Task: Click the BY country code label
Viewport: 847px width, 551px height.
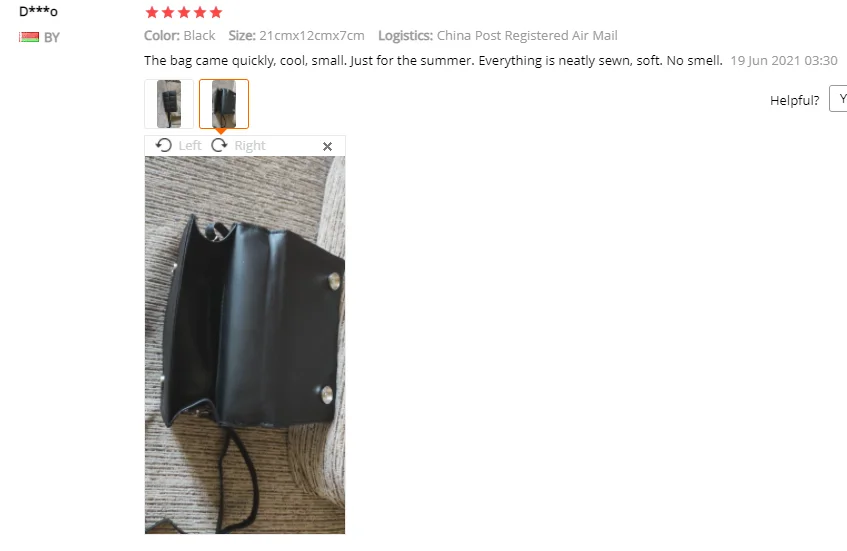Action: pos(52,37)
